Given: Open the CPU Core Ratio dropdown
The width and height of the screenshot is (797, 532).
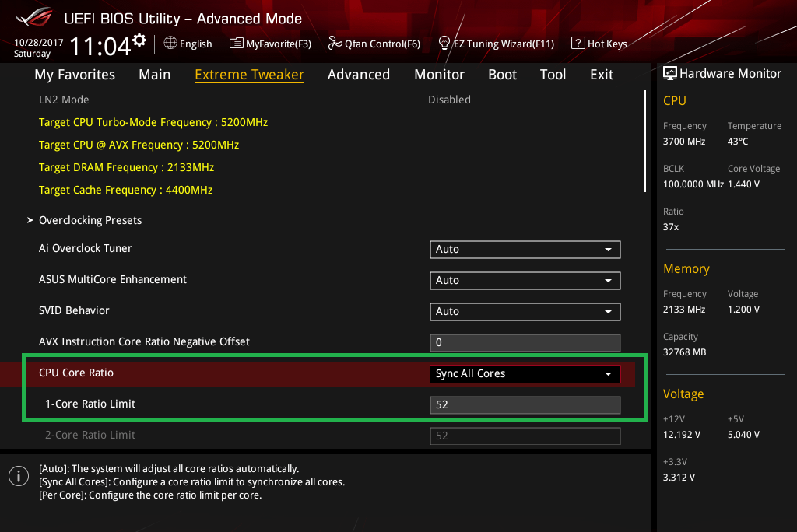Looking at the screenshot, I should [525, 374].
